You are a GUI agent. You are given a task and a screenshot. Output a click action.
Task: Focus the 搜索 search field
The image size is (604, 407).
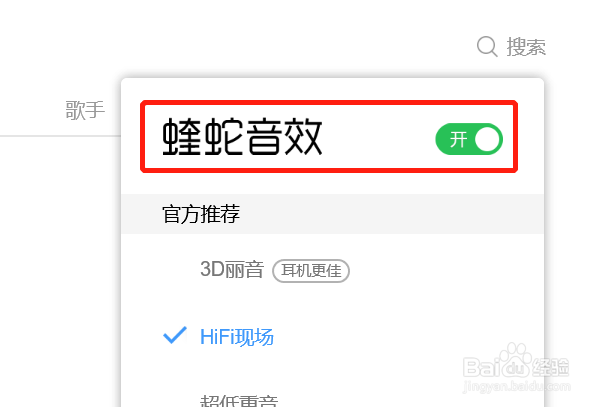tap(511, 47)
